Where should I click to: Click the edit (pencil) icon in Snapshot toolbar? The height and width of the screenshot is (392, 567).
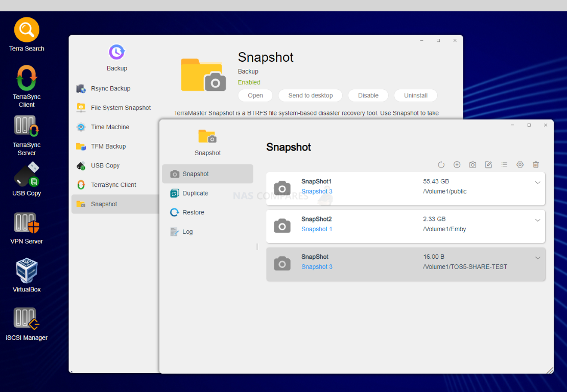pyautogui.click(x=488, y=165)
